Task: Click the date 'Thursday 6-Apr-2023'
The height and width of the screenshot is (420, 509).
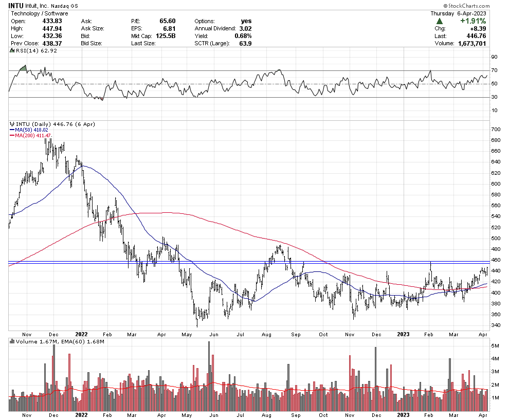Action: 459,13
